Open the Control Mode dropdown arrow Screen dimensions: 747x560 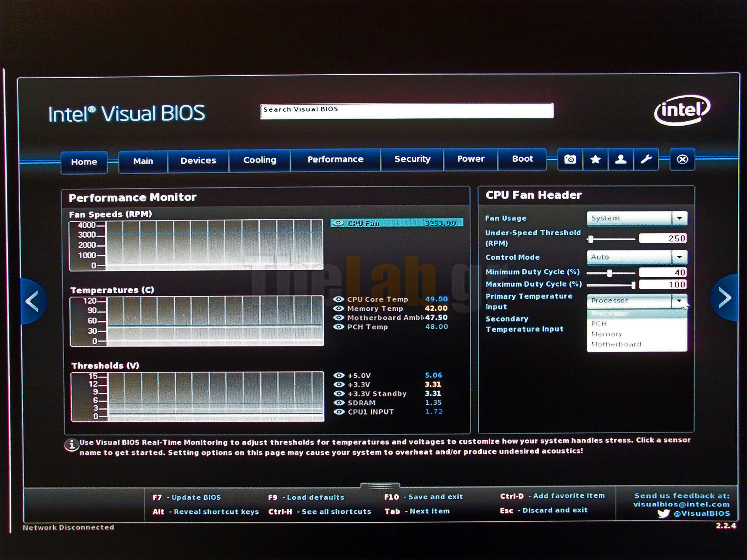[x=679, y=257]
